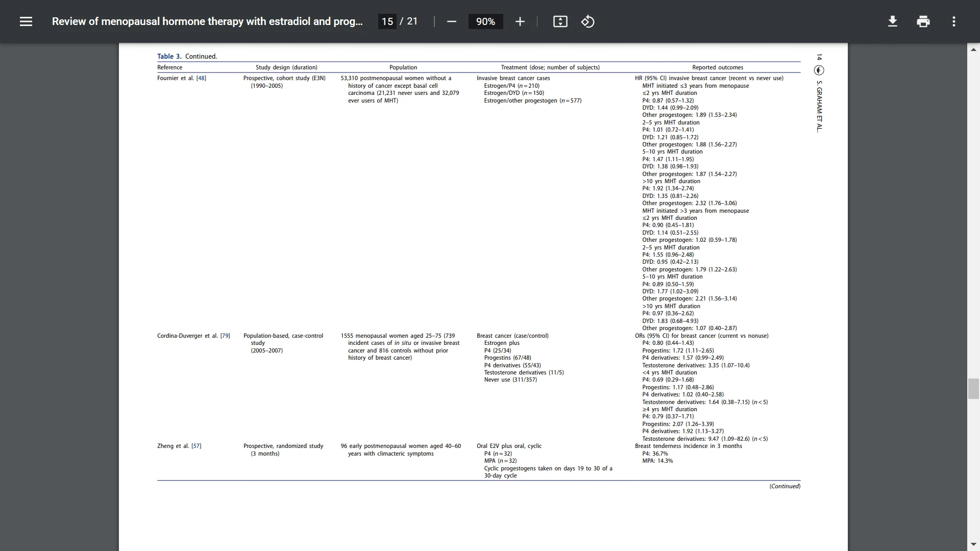The height and width of the screenshot is (551, 980).
Task: Click 'Cordina-Duverger et al.' reference text
Action: click(188, 336)
